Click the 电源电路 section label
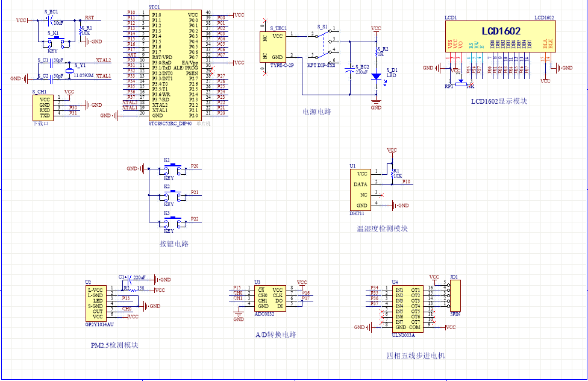Screen dimensions: 588x381 point(317,112)
